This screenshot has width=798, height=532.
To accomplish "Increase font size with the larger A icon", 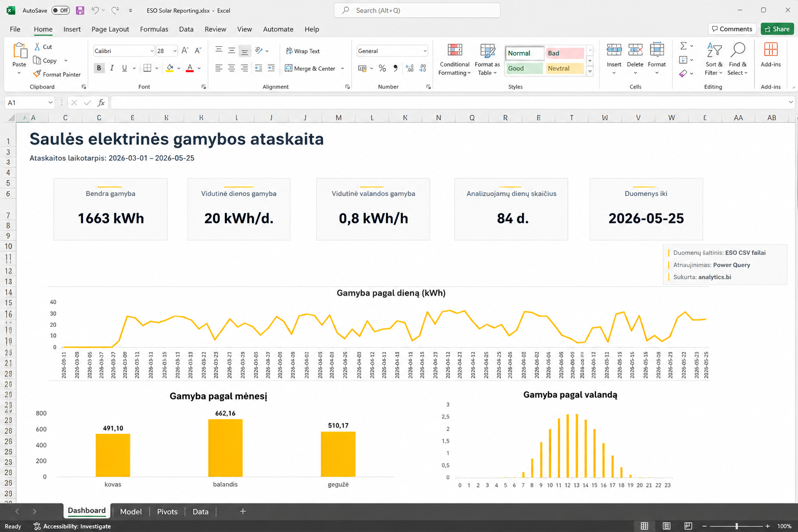I will pos(185,51).
